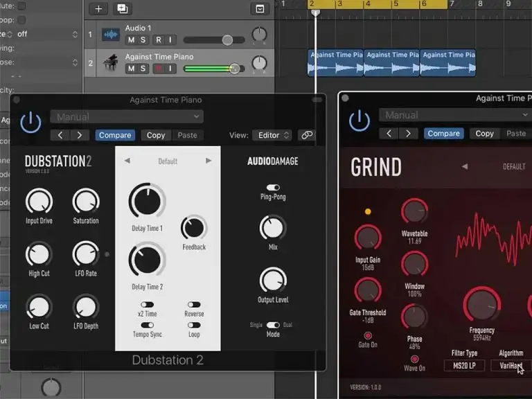Adjust the Audio 1 volume fader
Viewport: 532px width, 399px height.
(x=227, y=40)
